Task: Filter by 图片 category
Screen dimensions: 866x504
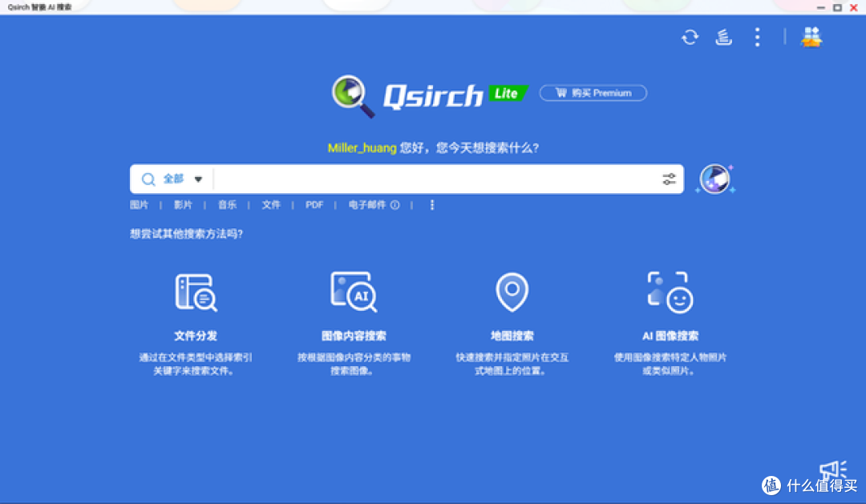Action: tap(140, 205)
